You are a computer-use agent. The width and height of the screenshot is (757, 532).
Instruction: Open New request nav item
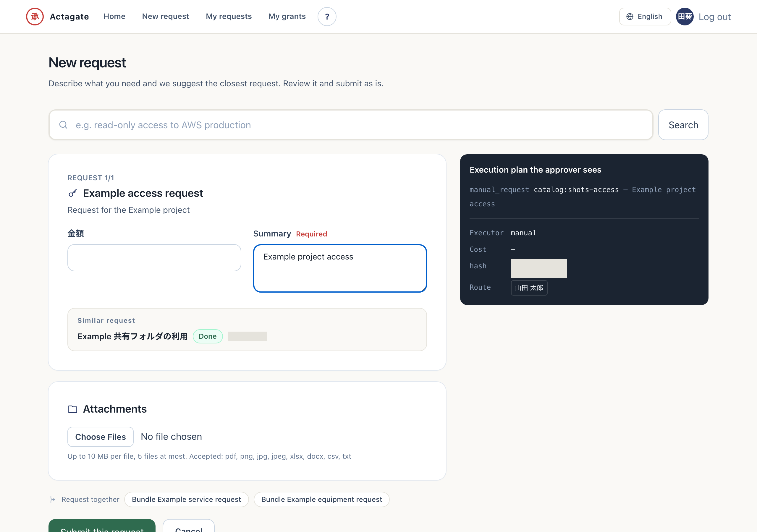(166, 17)
